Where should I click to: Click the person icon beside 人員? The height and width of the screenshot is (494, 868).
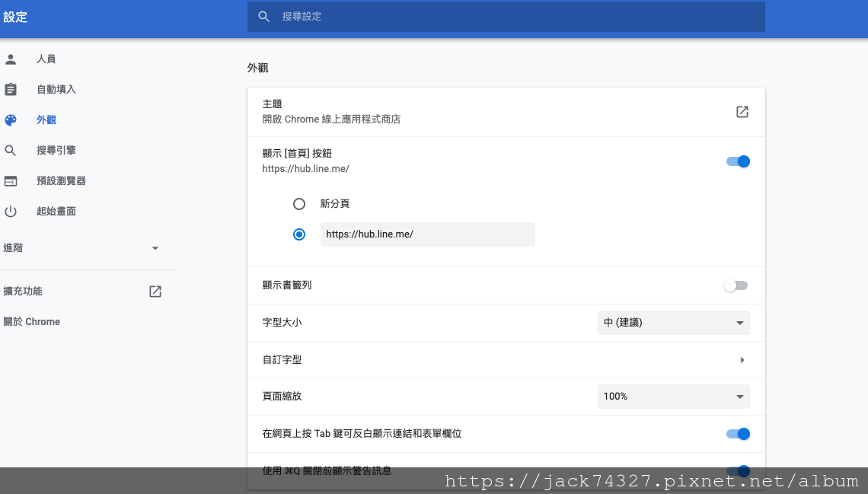[x=11, y=59]
